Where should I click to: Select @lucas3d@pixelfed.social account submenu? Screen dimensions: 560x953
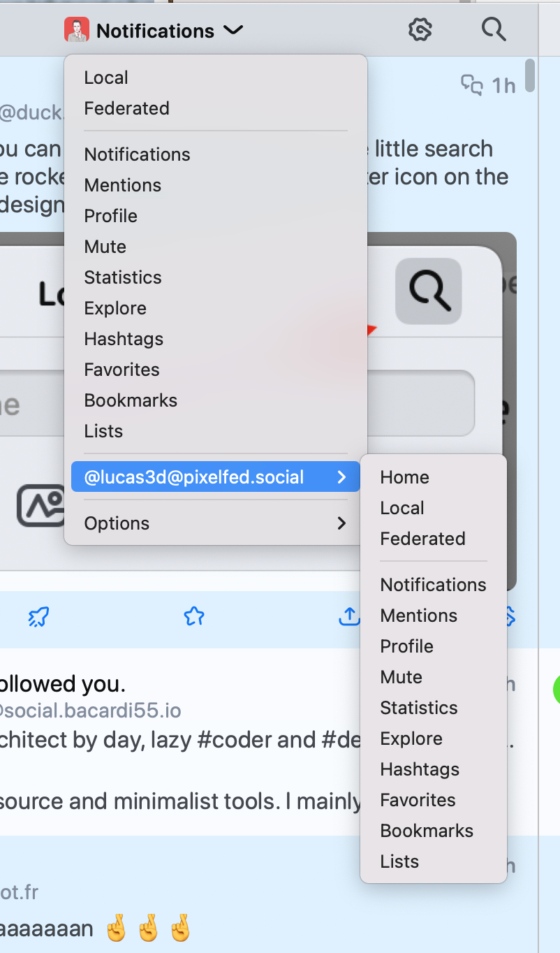click(x=216, y=477)
